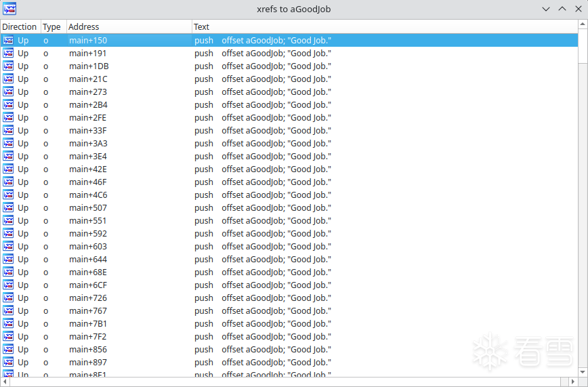Screen dimensions: 588x387
Task: Click the up chevron in the title bar
Action: [562, 9]
